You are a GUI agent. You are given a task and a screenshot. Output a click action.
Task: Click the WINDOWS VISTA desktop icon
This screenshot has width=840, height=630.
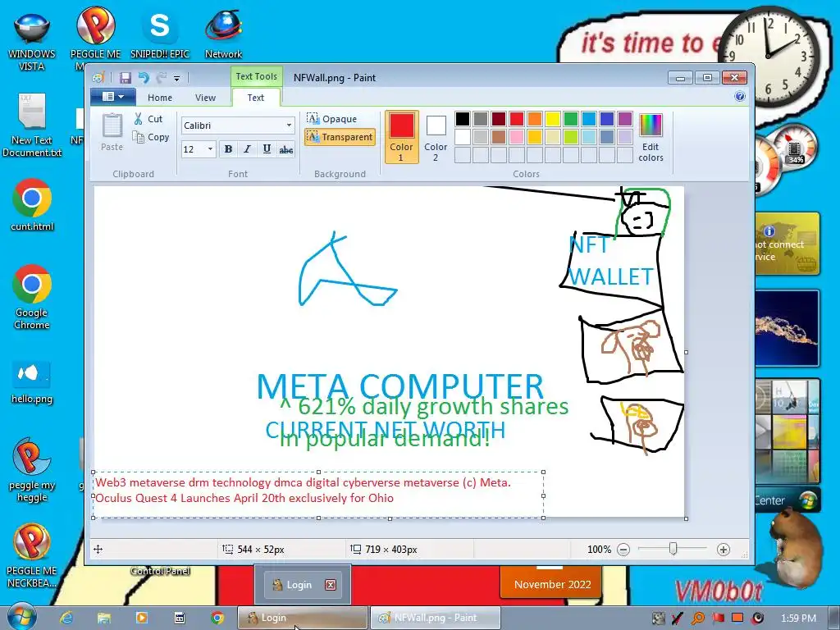click(x=32, y=41)
